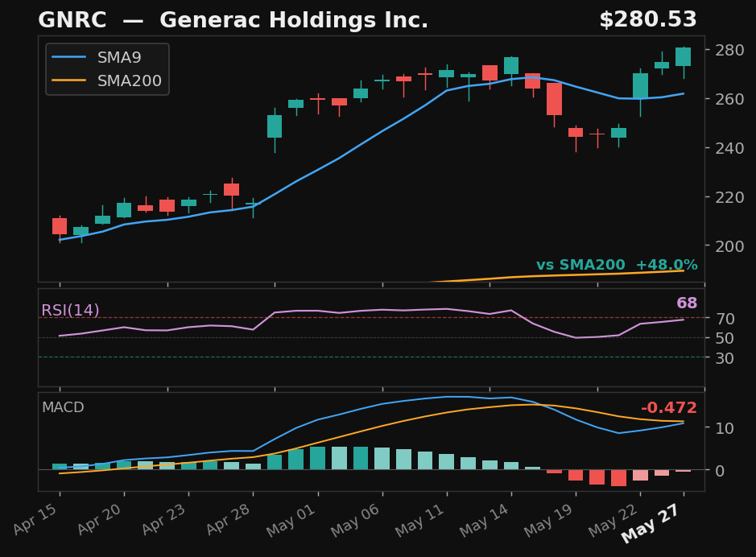The width and height of the screenshot is (756, 557).
Task: Click the MACD value -0.472 readout
Action: pos(669,408)
